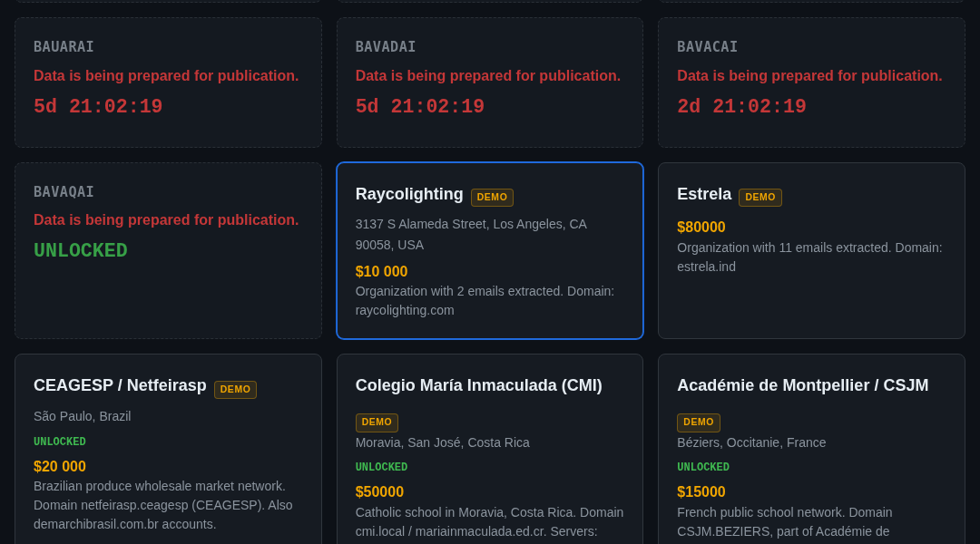
Task: Click Raycolighting's address 3137 S Alameda Street
Action: tap(471, 234)
